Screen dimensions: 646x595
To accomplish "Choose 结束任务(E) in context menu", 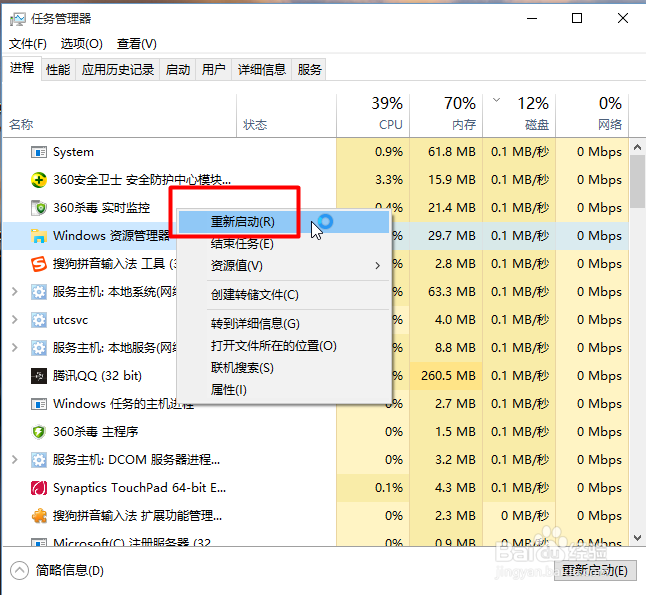I will [x=284, y=244].
